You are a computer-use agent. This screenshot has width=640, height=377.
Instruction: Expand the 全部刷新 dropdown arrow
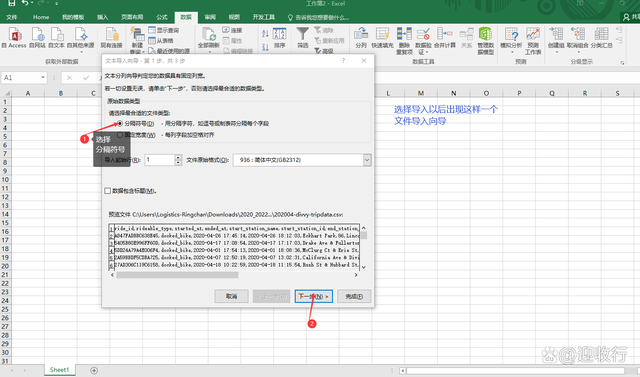tap(209, 51)
